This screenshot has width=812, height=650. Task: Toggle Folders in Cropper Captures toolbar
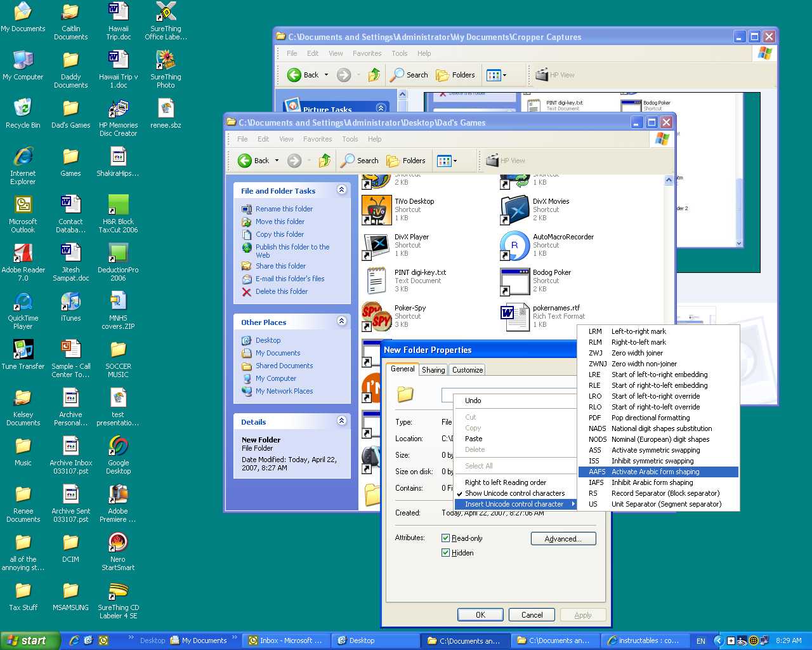point(455,75)
